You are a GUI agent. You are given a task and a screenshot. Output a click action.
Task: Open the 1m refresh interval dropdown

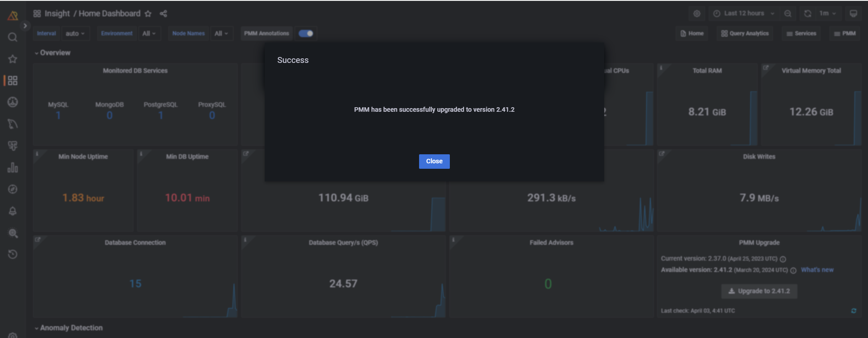pos(828,14)
